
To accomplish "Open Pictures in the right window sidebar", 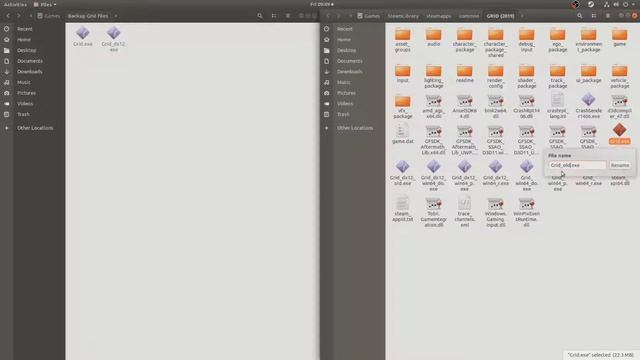I will coord(346,93).
